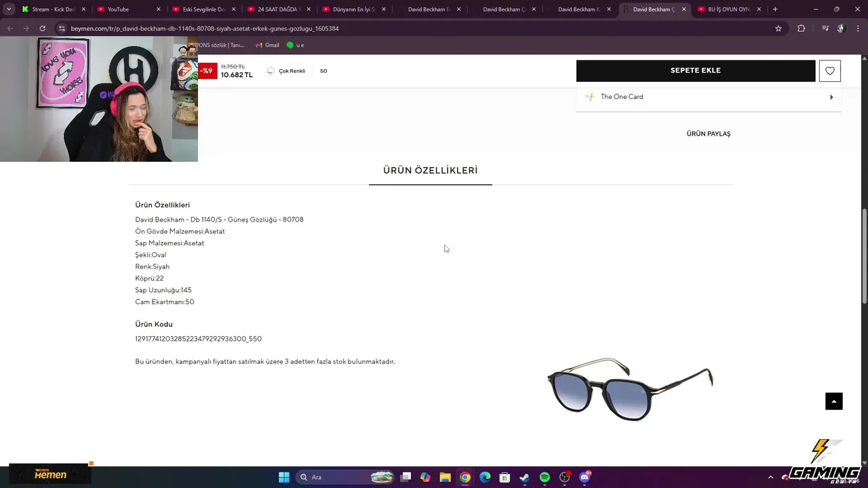Click the Chrome profile avatar
The image size is (868, 488).
point(841,28)
